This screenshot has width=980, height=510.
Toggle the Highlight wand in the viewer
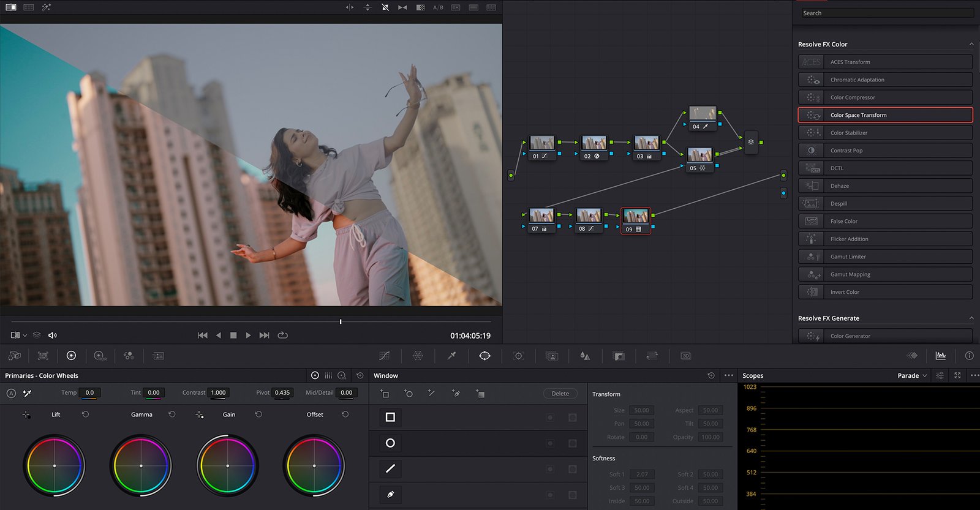pyautogui.click(x=47, y=7)
